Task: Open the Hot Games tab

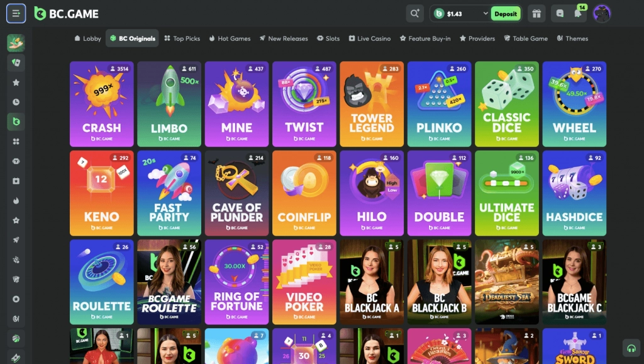Action: coord(230,38)
